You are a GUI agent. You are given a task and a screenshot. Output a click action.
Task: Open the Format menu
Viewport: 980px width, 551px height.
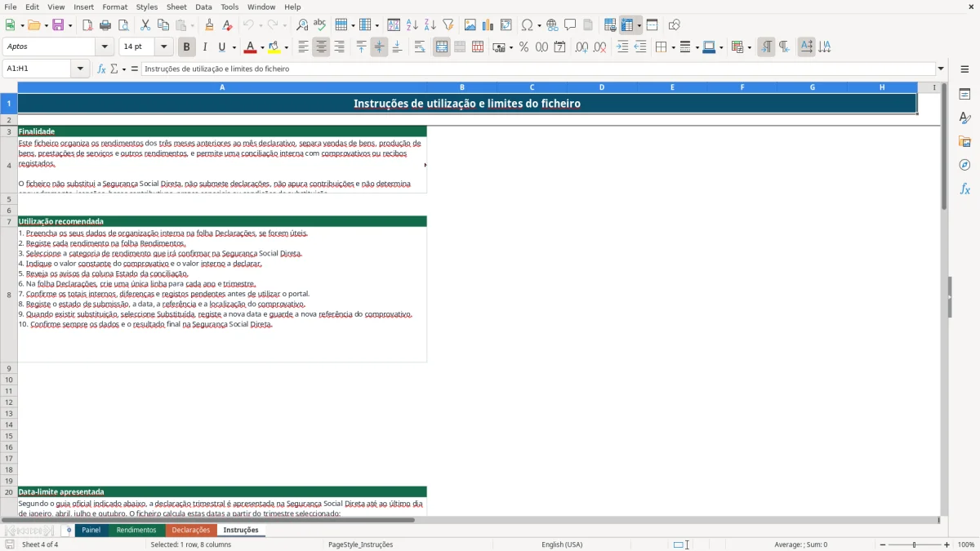pyautogui.click(x=115, y=7)
